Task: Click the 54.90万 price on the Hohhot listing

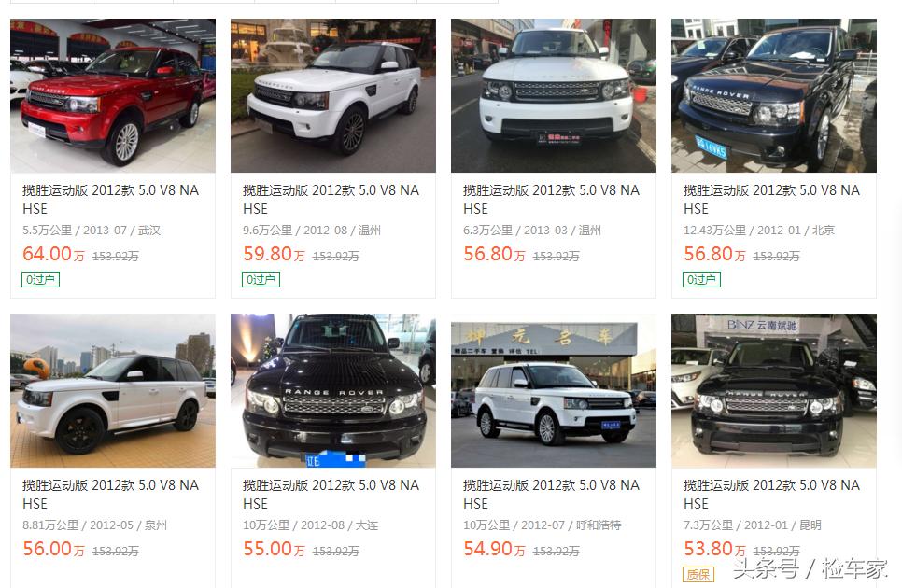Action: click(494, 549)
